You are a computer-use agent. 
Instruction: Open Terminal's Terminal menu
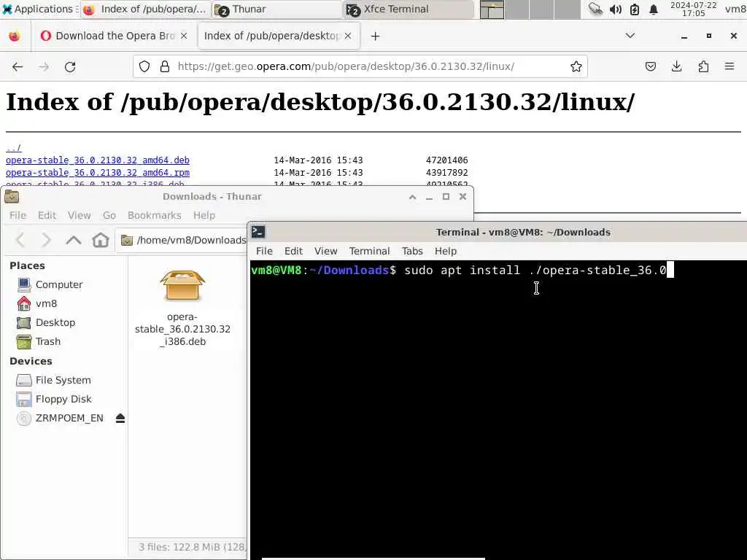click(369, 251)
